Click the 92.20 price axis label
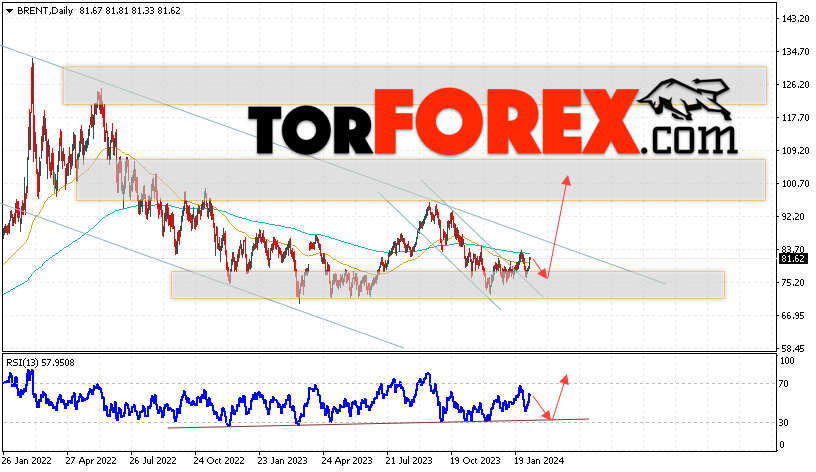 [794, 216]
